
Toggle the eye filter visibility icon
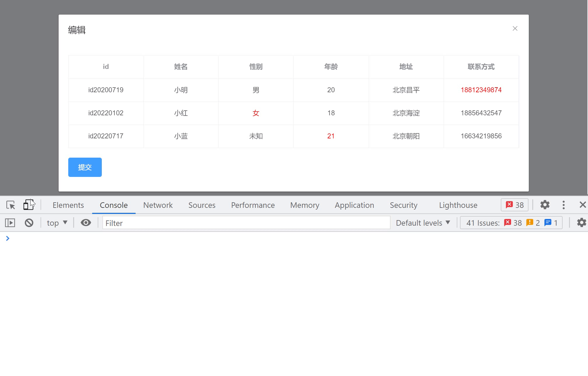pyautogui.click(x=85, y=223)
